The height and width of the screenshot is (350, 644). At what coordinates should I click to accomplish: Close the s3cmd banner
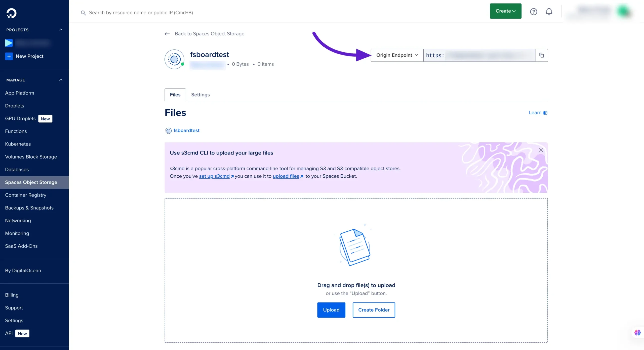pos(541,150)
